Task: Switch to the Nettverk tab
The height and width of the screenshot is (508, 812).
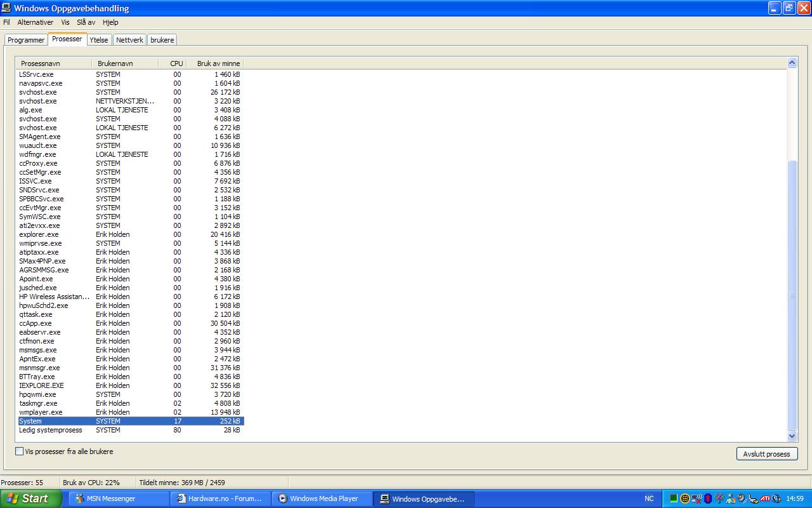Action: point(129,40)
